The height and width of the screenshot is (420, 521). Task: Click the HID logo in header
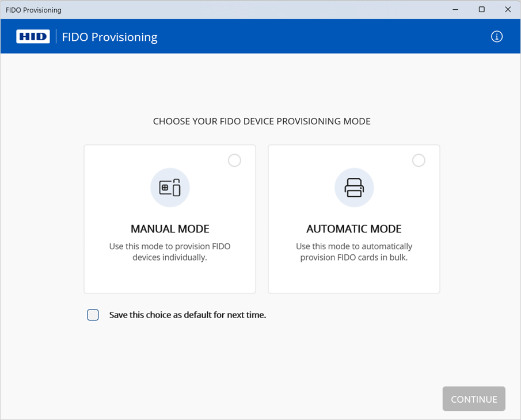[33, 37]
